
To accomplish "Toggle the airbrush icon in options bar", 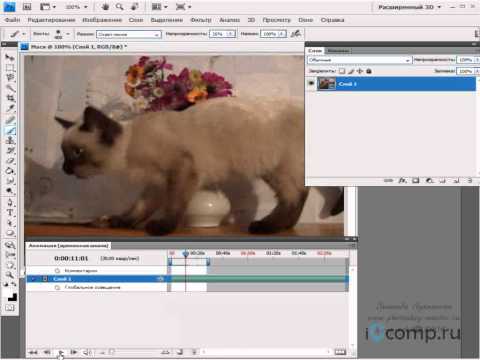I will [296, 34].
